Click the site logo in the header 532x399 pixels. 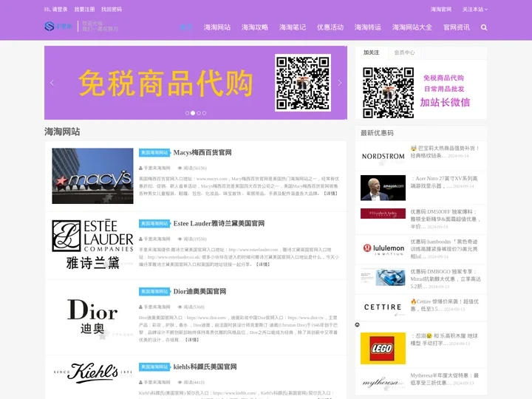coord(58,26)
